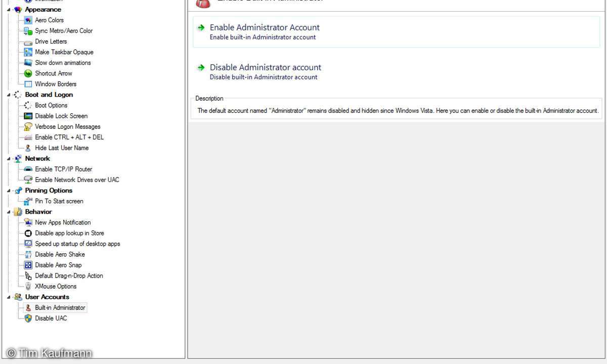Click the Disable Aero Shake icon
The width and height of the screenshot is (607, 364).
(28, 254)
